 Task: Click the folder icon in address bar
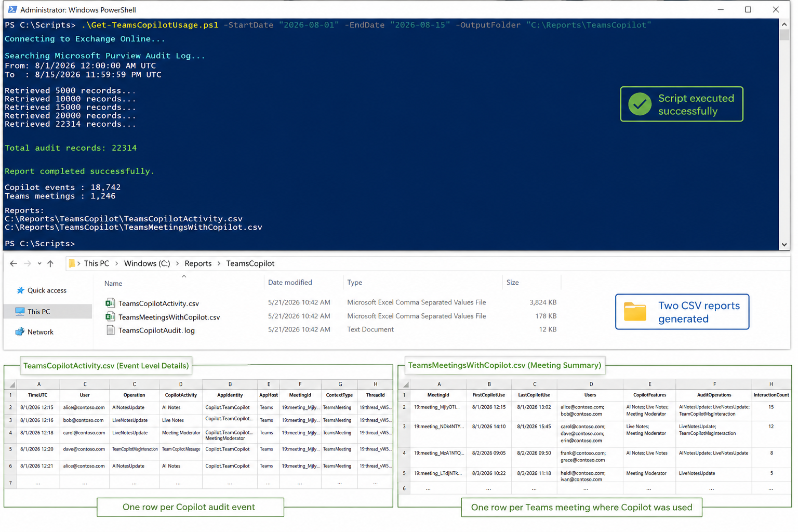tap(72, 264)
